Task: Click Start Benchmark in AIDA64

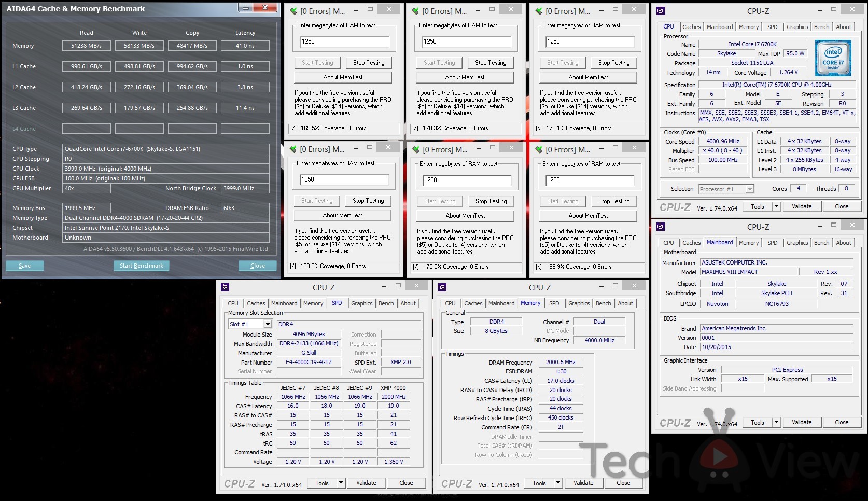Action: click(141, 266)
